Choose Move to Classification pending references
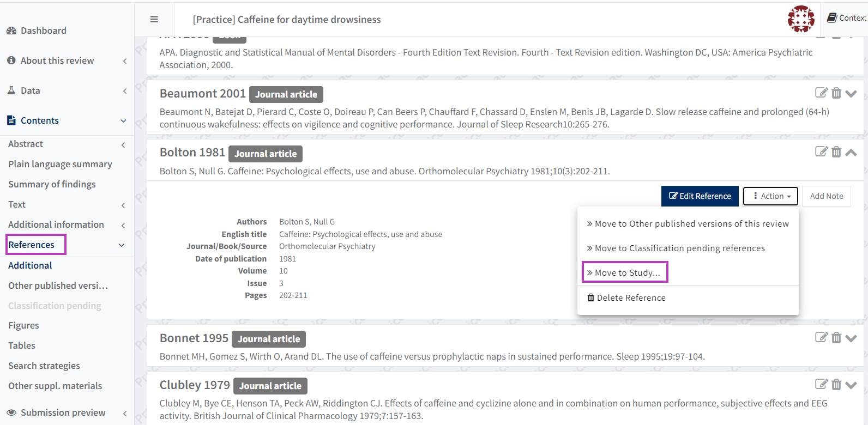This screenshot has width=868, height=425. point(676,248)
